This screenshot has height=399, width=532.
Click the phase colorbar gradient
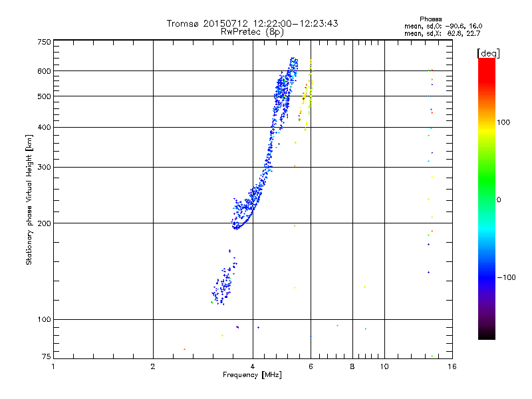[487, 199]
